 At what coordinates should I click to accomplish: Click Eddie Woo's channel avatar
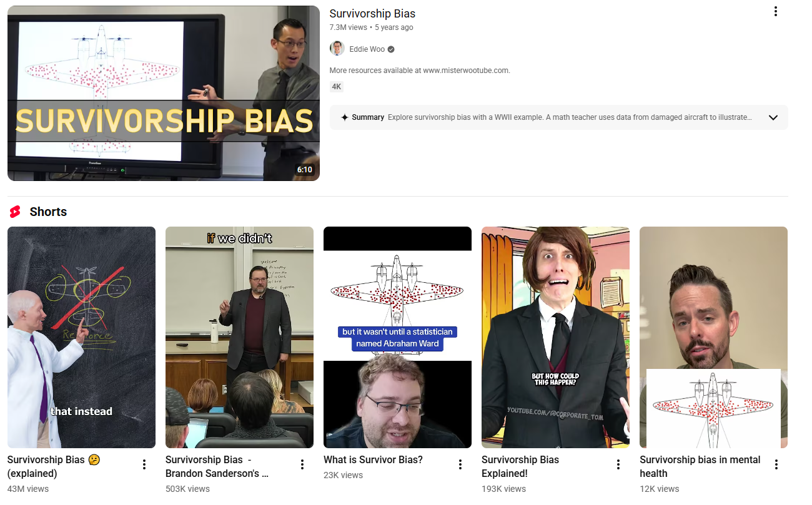coord(337,49)
